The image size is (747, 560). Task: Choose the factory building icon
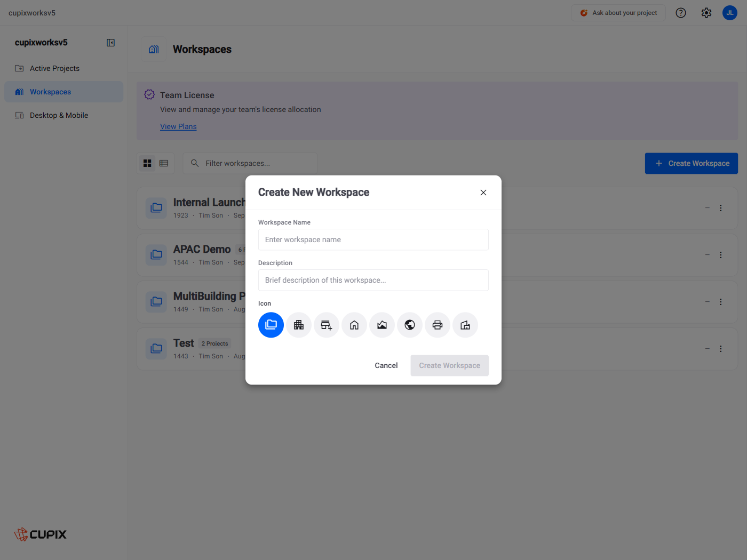(x=465, y=325)
